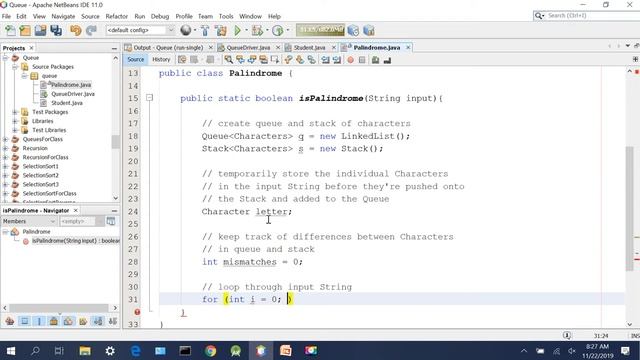Toggle Show Inner Classes filter in Navigator
Viewport: 640px width, 360px height.
[x=68, y=321]
